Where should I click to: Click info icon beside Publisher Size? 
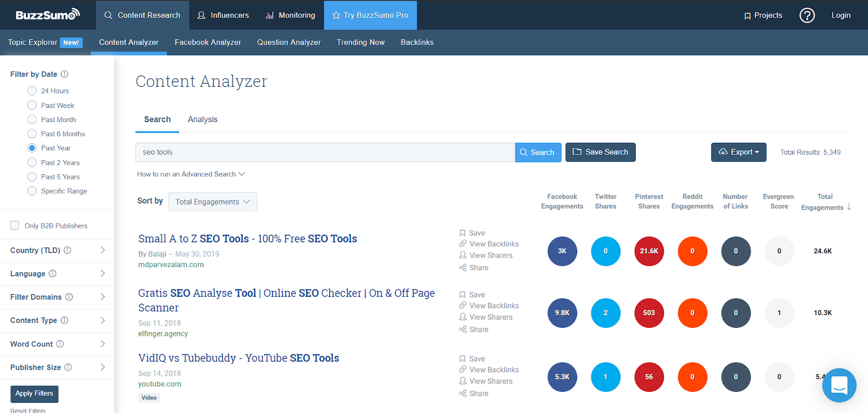click(x=68, y=367)
